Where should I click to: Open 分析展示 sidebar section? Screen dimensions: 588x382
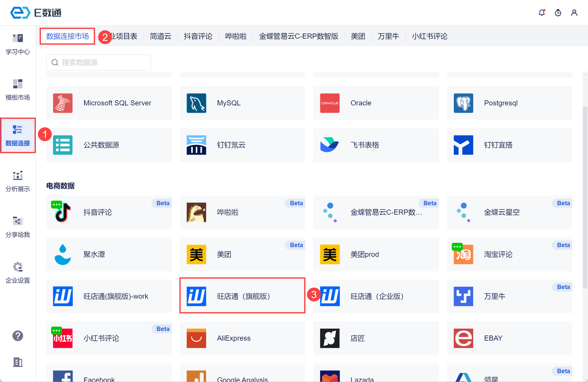18,181
